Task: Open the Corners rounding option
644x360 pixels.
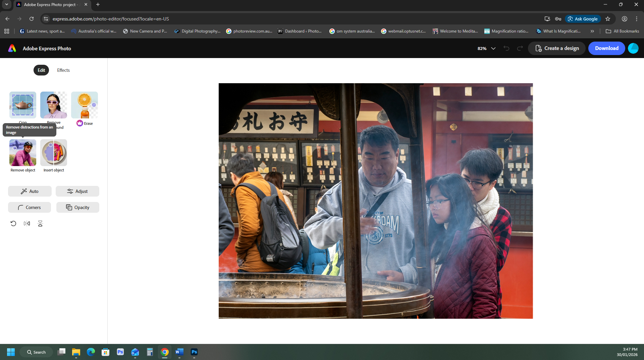Action: click(30, 207)
